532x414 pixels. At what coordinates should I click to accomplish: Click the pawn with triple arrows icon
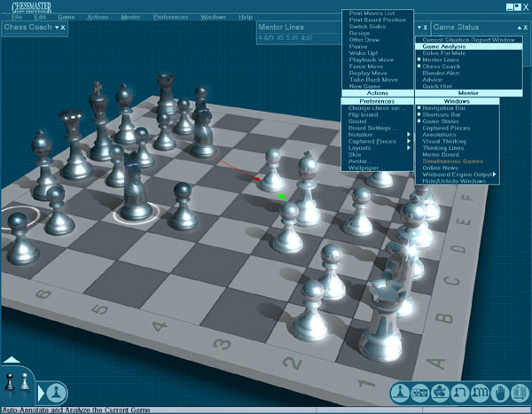tap(480, 393)
